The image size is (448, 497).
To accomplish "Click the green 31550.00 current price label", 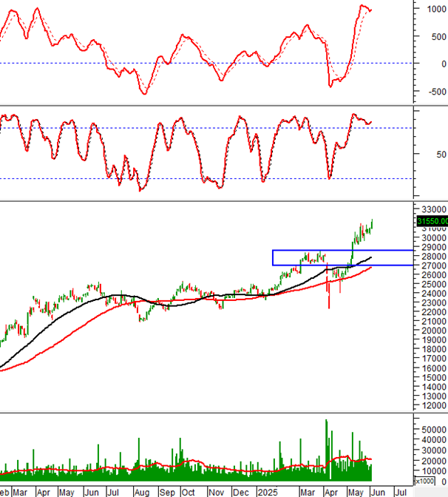I will pos(432,221).
